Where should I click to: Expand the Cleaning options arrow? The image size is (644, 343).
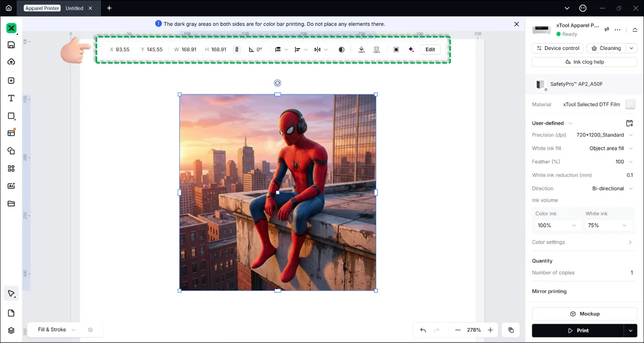pos(631,48)
